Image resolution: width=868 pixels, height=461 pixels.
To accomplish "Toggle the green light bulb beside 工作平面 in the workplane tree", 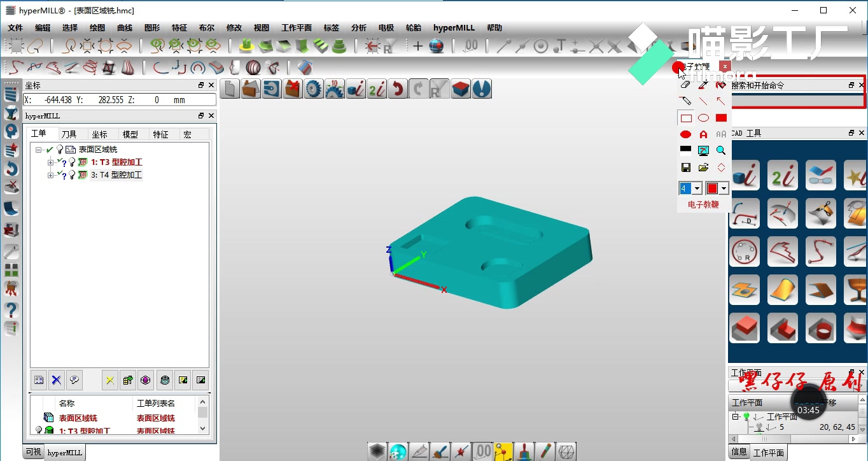I will (746, 417).
